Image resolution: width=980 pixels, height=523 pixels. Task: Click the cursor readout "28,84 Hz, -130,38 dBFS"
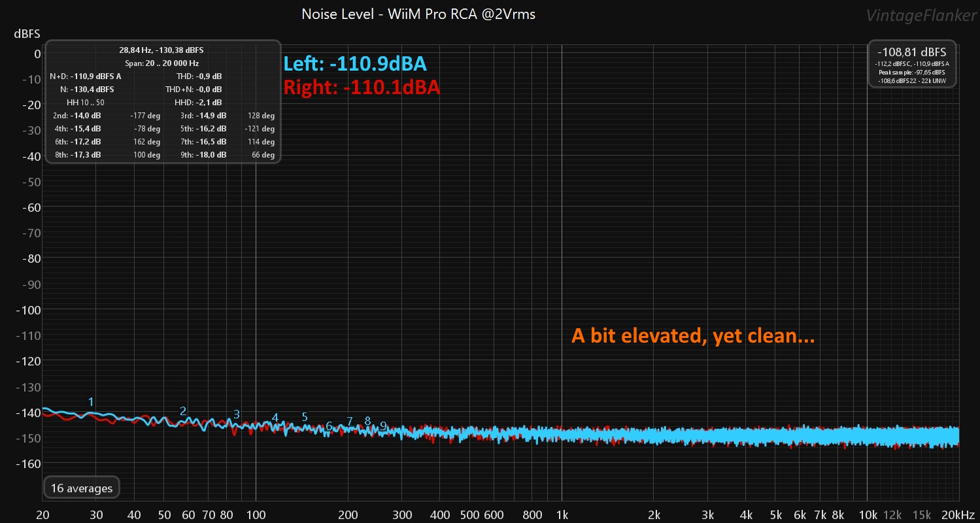161,50
